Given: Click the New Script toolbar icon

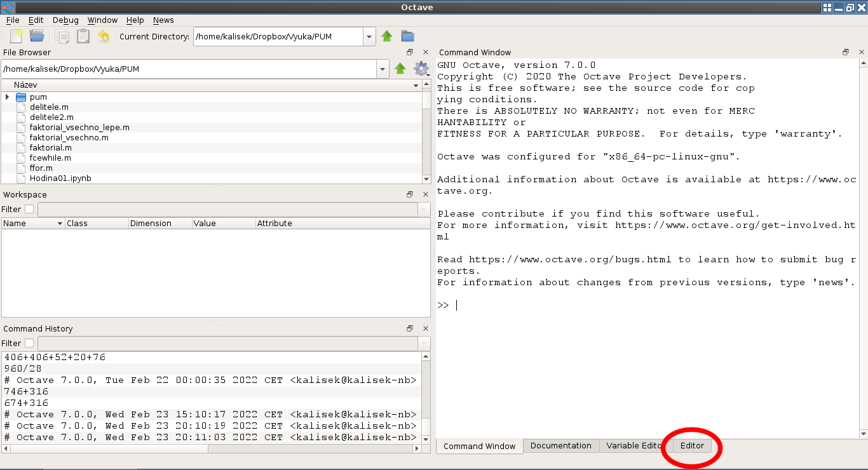Looking at the screenshot, I should click(16, 36).
